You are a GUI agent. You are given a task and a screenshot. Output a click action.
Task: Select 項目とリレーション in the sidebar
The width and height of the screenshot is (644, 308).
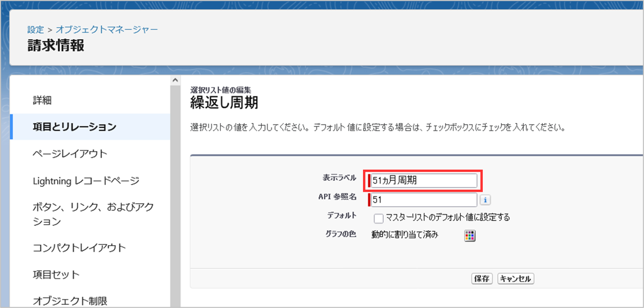pyautogui.click(x=74, y=127)
